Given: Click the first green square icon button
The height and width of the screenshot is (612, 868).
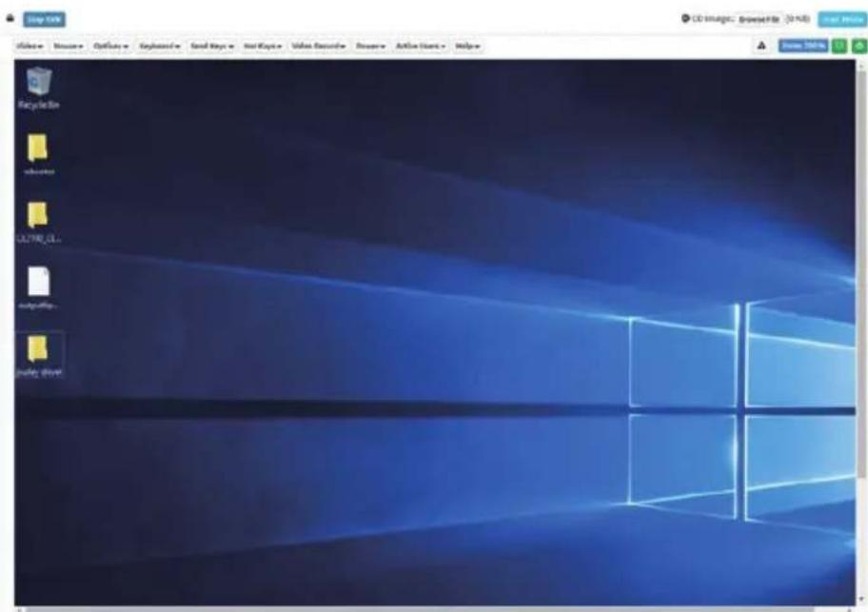Looking at the screenshot, I should point(839,46).
